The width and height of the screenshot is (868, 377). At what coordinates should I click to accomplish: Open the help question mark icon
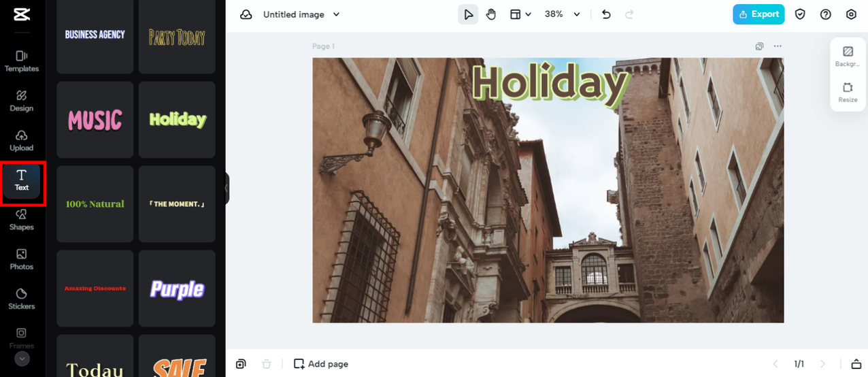826,14
